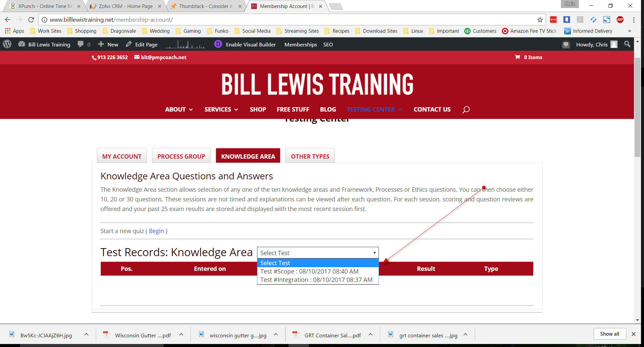Switch to the PROCESS GROUP tab
Viewport: 644px width, 347px height.
(181, 156)
